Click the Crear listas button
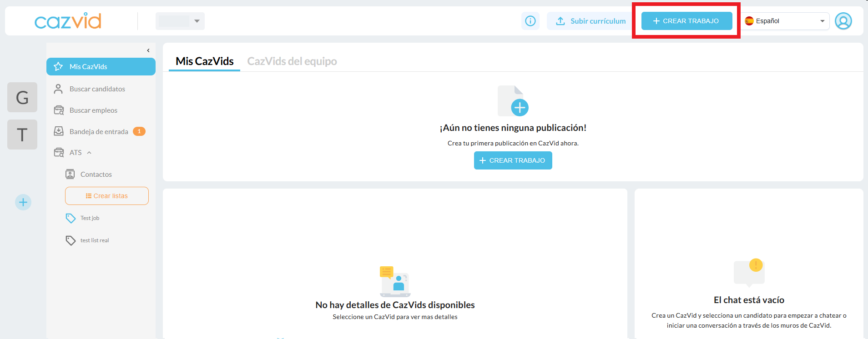The height and width of the screenshot is (339, 868). point(107,196)
